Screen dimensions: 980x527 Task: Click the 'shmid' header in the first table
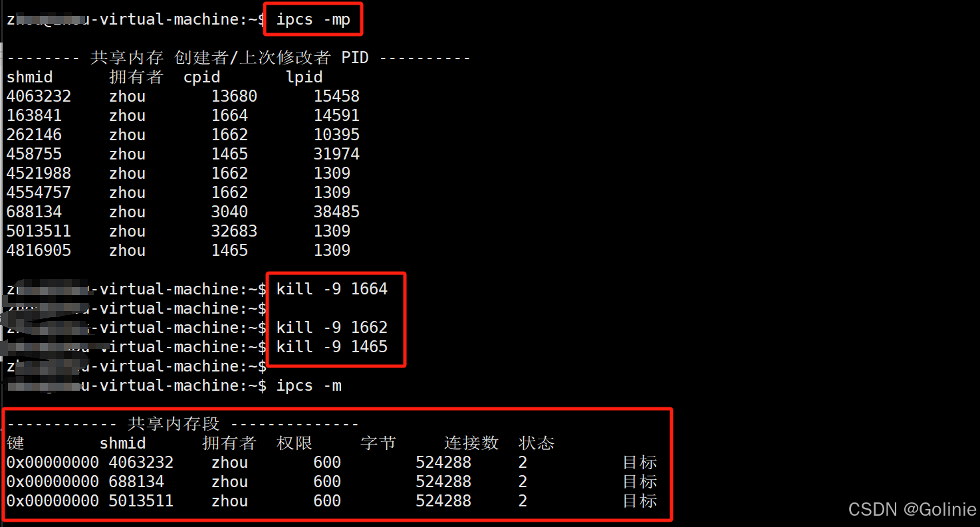[29, 77]
